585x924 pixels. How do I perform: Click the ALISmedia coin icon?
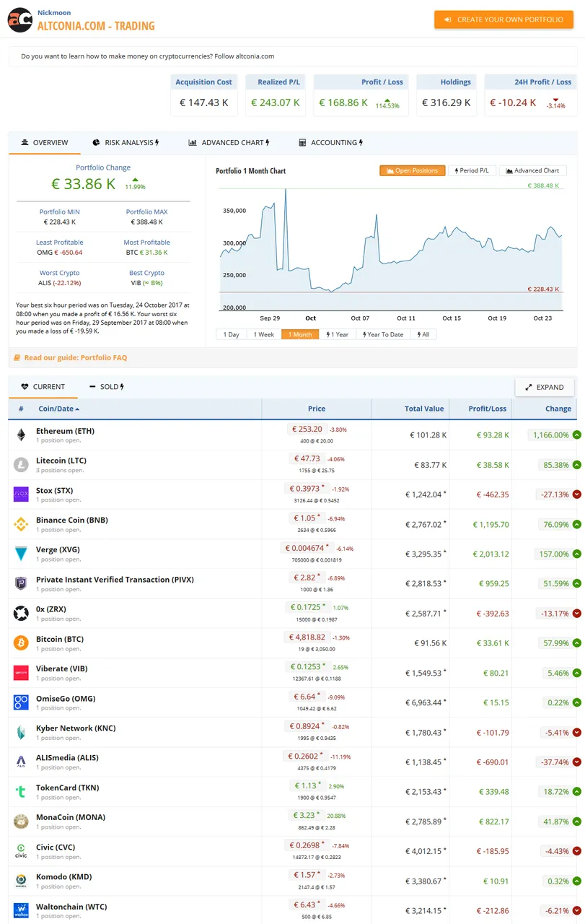(21, 762)
